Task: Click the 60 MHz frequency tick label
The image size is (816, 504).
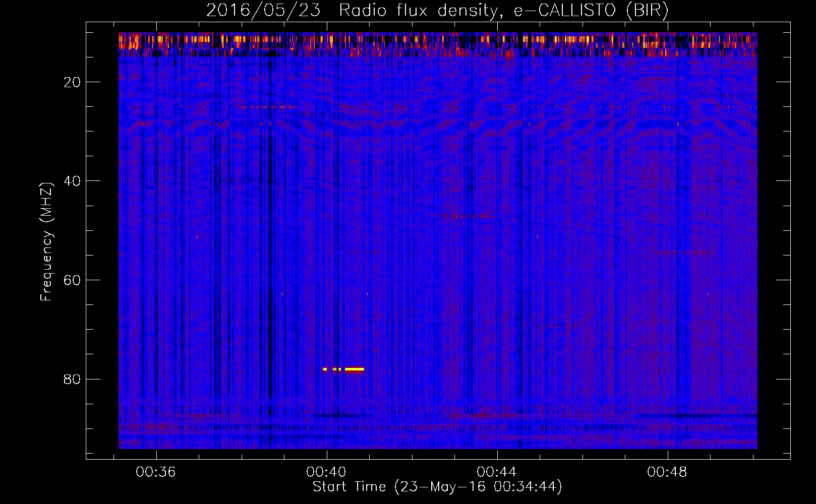Action: tap(72, 280)
